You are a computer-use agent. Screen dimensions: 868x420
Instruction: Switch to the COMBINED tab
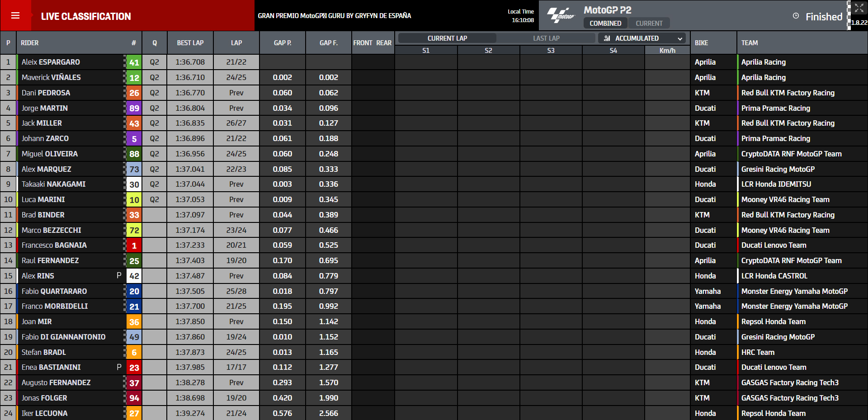[605, 24]
